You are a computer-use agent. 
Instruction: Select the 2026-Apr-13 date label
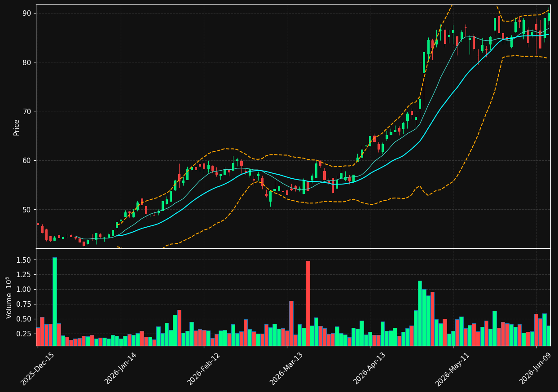pos(370,368)
